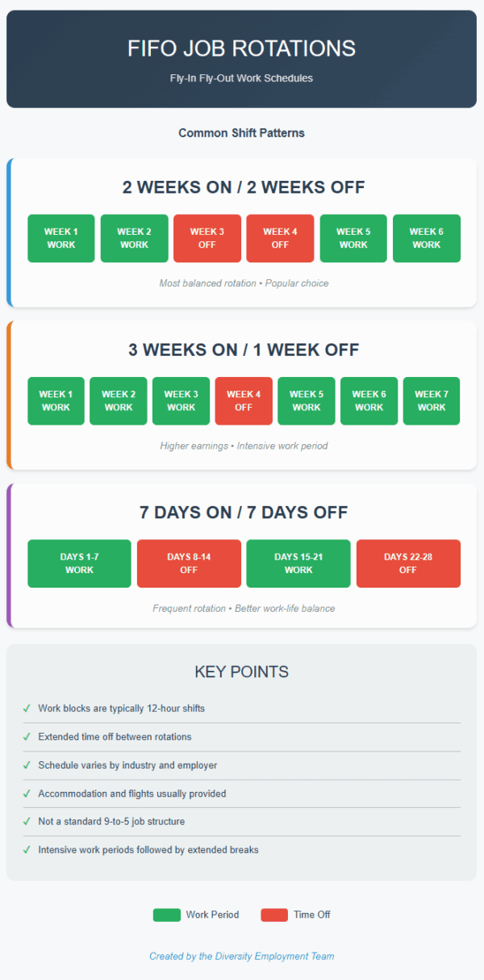This screenshot has height=980, width=484.
Task: Click the FIFO JOB ROTATIONS header title
Action: tap(241, 48)
